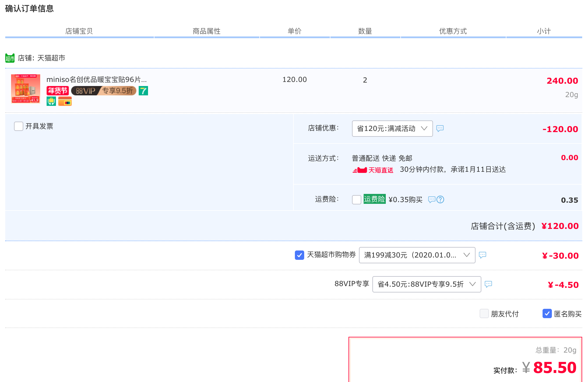Screen dimensions: 588x382
Task: Click the 承诺1月11日送达 delivery promise text
Action: tap(478, 169)
